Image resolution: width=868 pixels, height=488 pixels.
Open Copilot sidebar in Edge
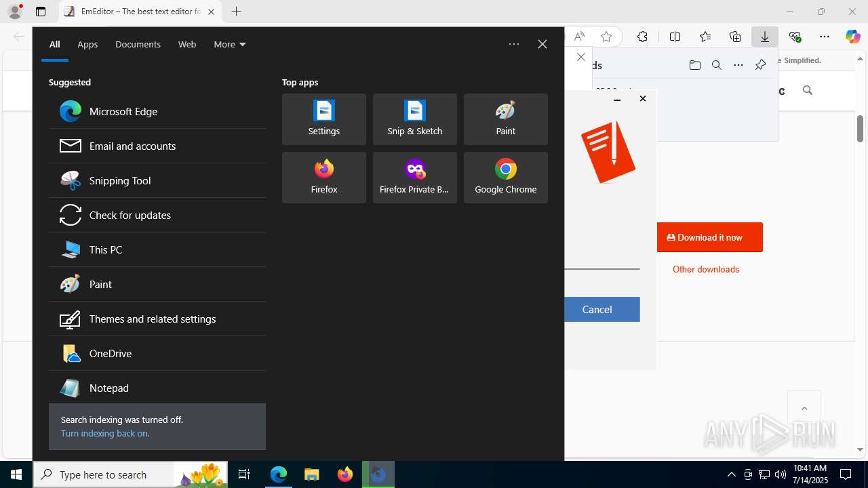coord(853,37)
